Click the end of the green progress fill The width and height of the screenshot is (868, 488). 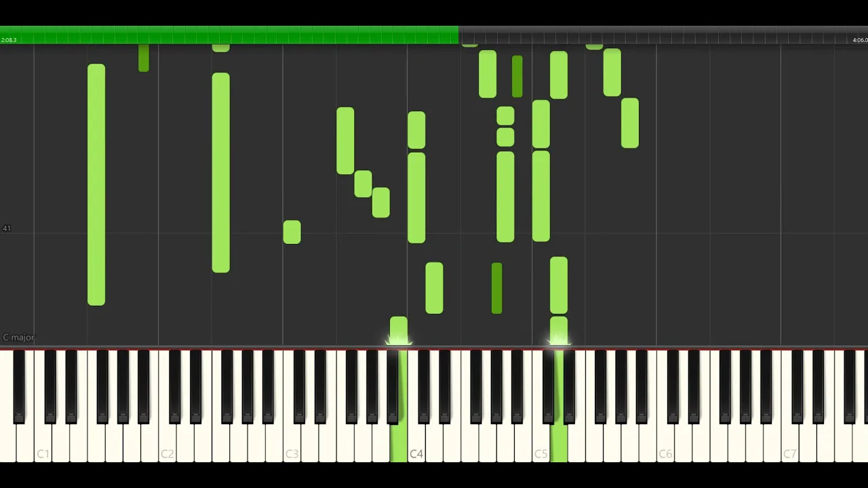click(458, 35)
